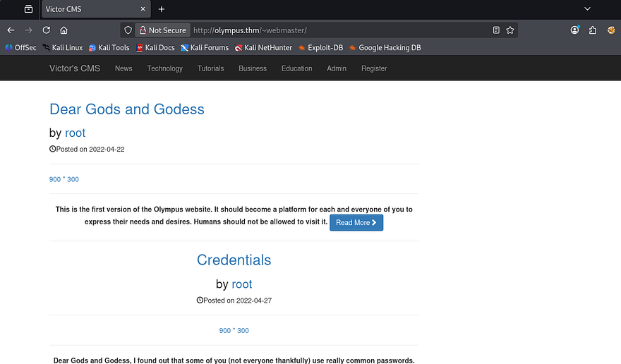Open the extensions puzzle icon
621x364 pixels.
coord(593,30)
